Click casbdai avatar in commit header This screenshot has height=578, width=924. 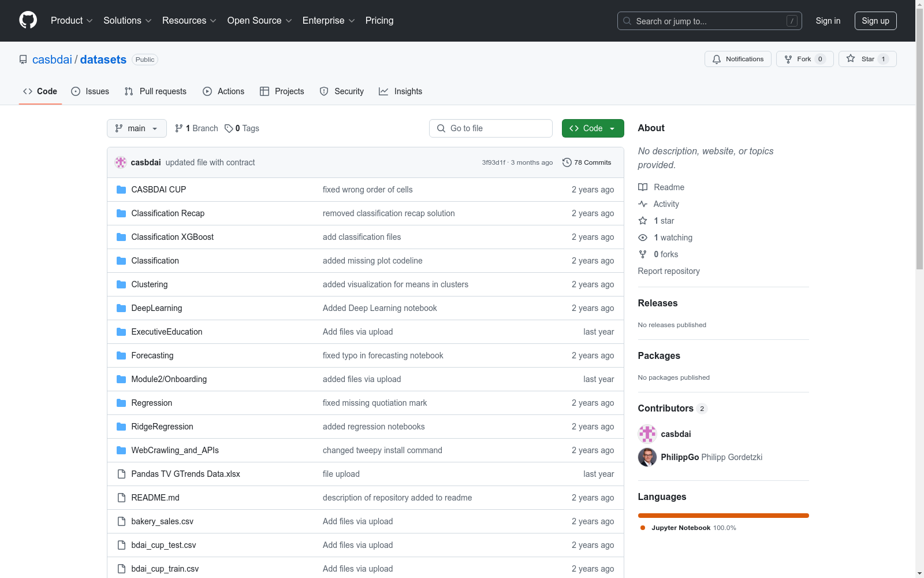121,162
